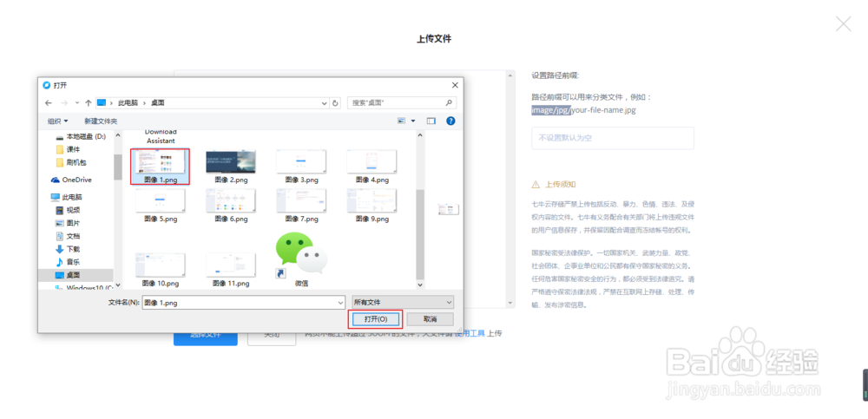868x419 pixels.
Task: Click the computer icon in the address bar
Action: pos(102,103)
